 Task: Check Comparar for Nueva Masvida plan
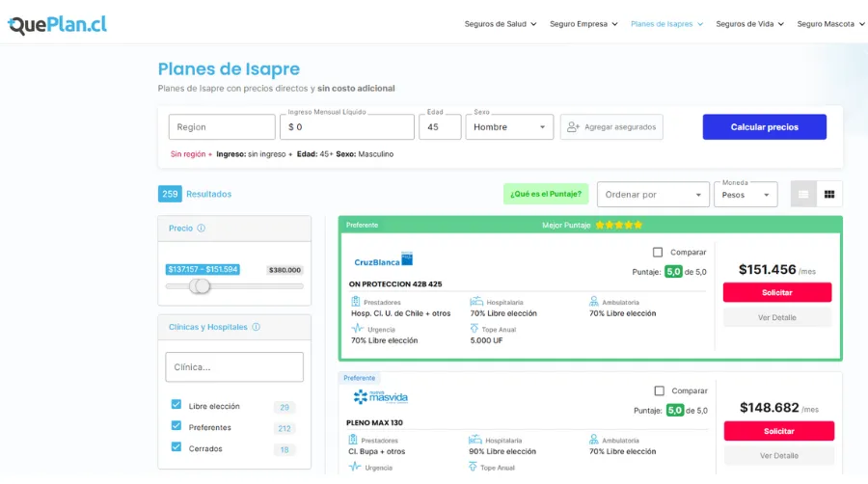(x=660, y=391)
